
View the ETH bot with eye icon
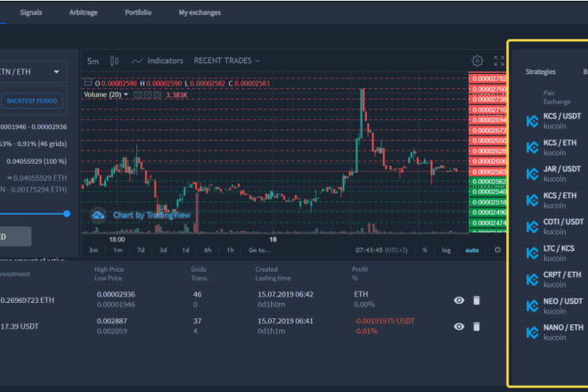(x=459, y=300)
